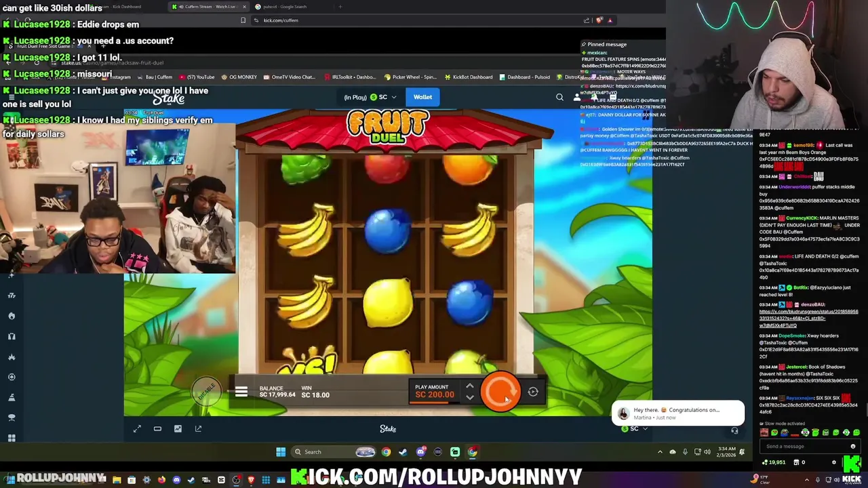Open Martina's 'Hey there' chat notification

click(678, 413)
